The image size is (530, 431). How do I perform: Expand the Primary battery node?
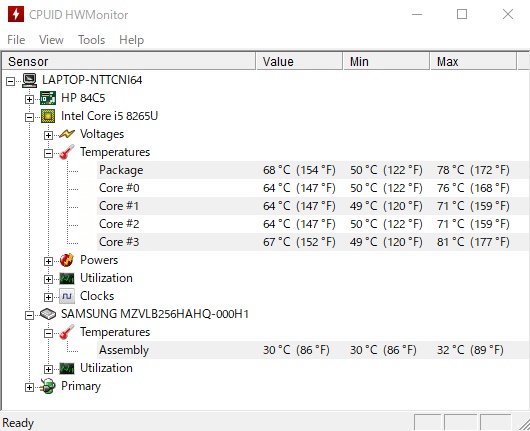tap(29, 387)
